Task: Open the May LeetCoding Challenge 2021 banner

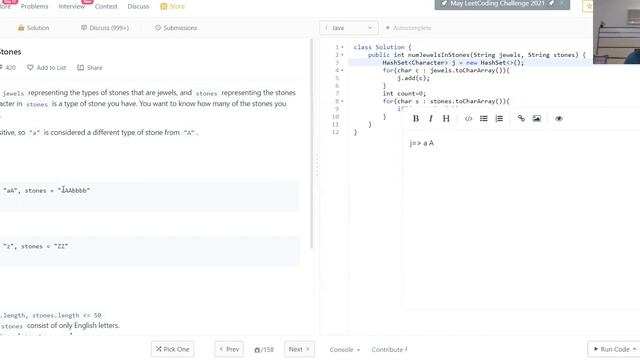Action: click(502, 4)
